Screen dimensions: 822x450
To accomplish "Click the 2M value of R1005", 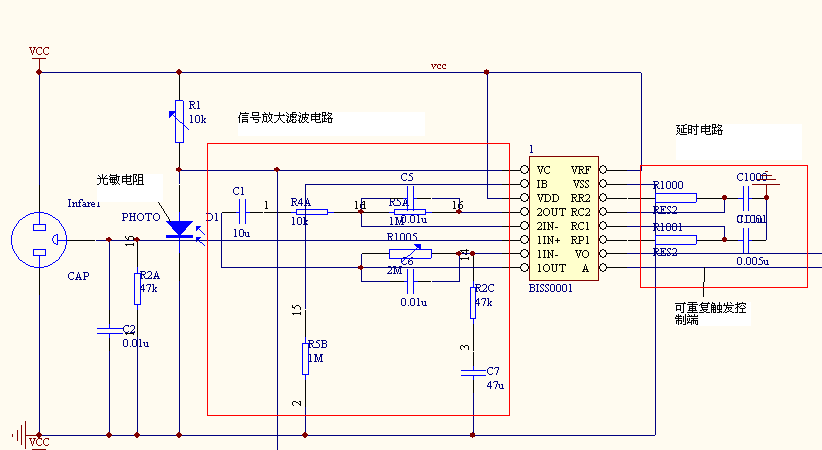I will pos(394,271).
